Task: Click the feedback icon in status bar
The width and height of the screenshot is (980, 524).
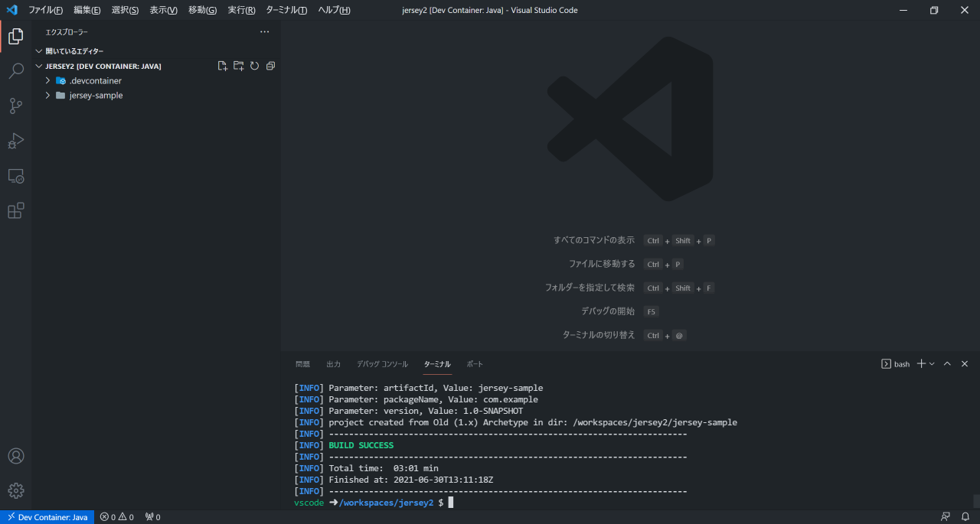Action: point(946,517)
